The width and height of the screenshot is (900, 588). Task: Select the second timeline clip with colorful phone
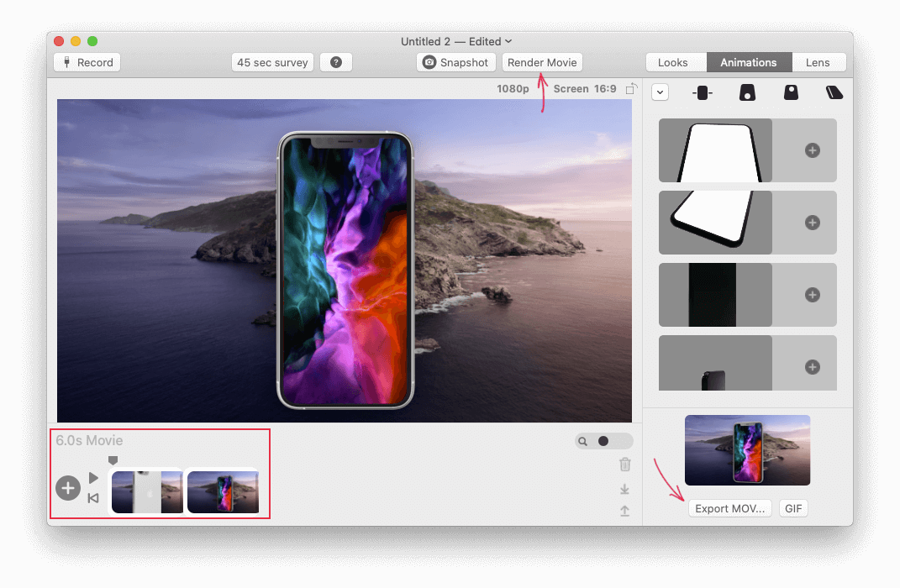(224, 491)
